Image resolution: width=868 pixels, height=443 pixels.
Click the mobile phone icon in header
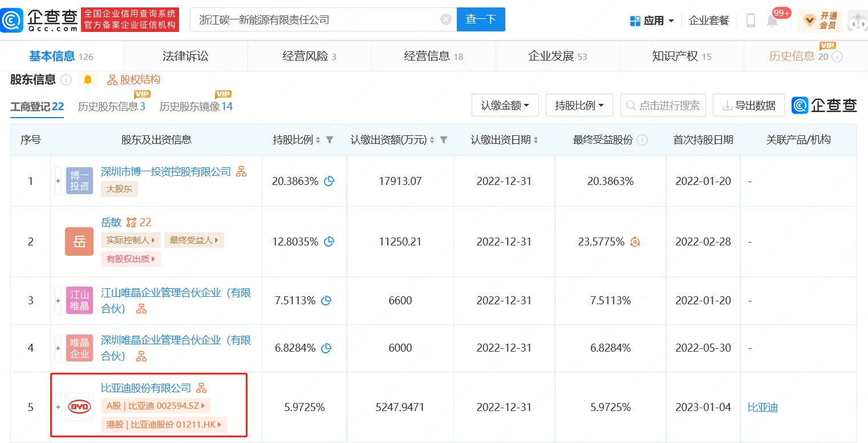pos(751,21)
